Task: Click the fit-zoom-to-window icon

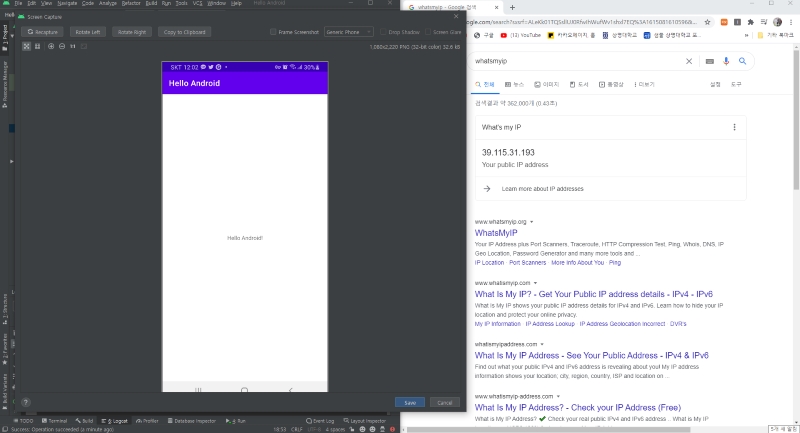Action: (x=26, y=46)
